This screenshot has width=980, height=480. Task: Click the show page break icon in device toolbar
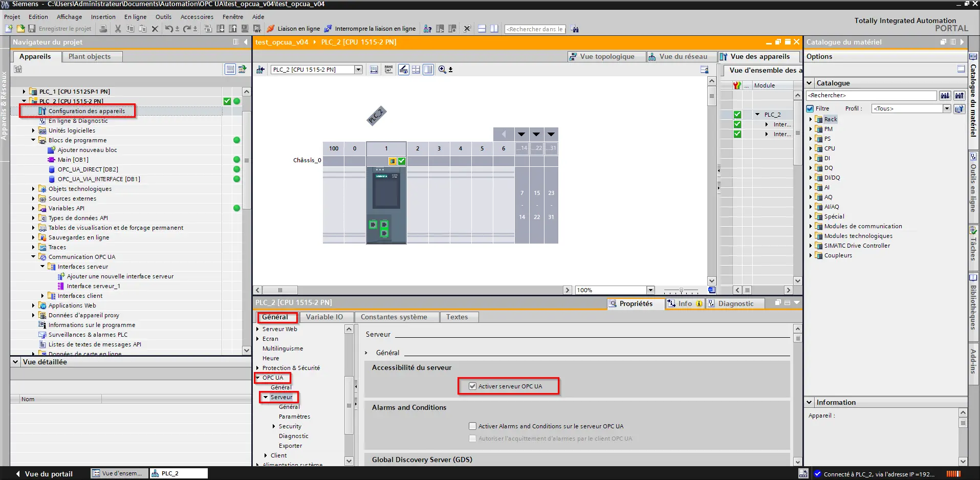[416, 70]
